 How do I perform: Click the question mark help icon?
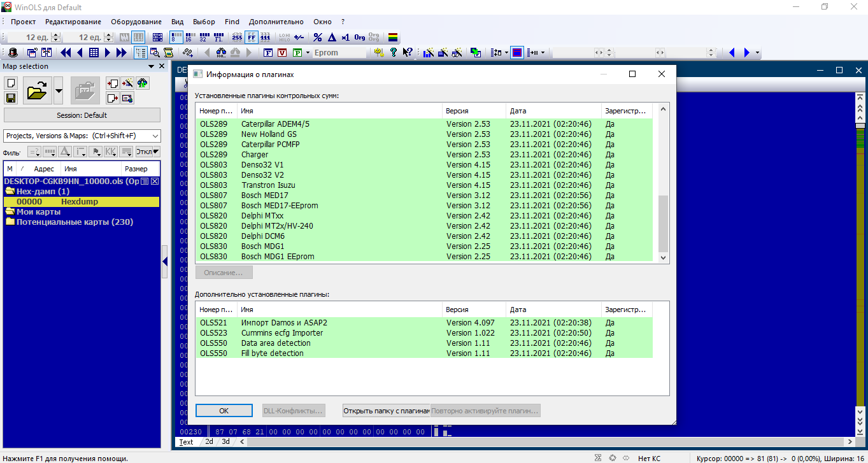pyautogui.click(x=394, y=53)
